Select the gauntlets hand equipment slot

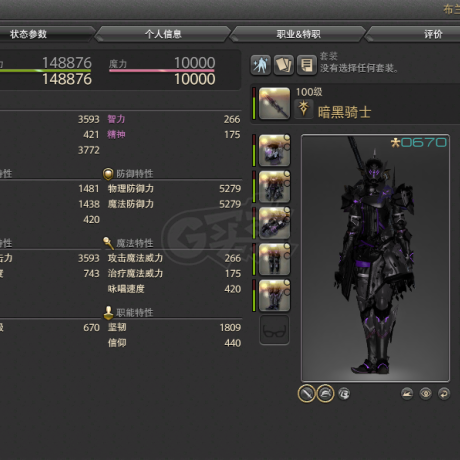coord(274,223)
